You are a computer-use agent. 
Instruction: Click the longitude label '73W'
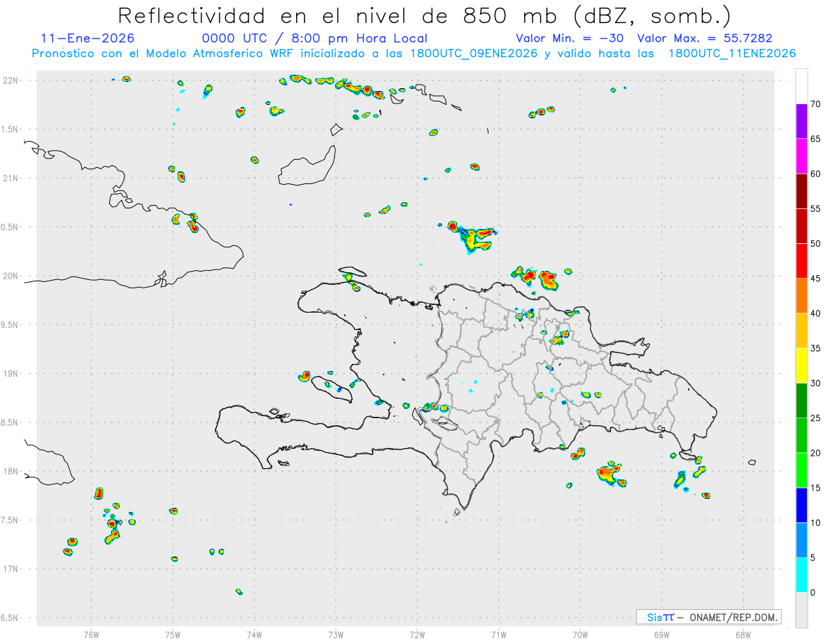pyautogui.click(x=336, y=634)
